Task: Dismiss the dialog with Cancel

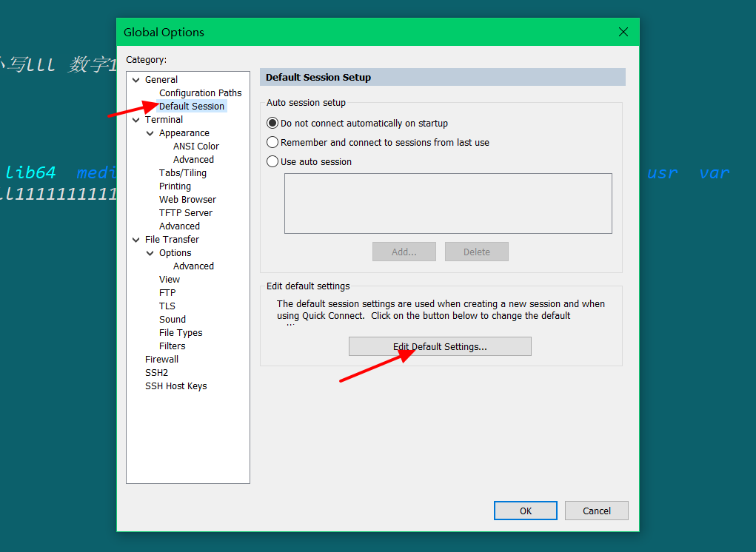Action: pos(596,510)
